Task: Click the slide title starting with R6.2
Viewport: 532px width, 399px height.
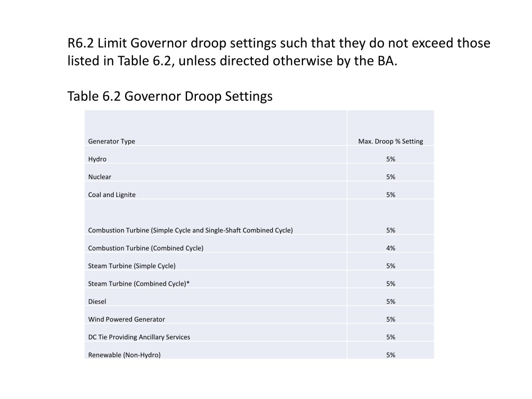Action: click(279, 52)
